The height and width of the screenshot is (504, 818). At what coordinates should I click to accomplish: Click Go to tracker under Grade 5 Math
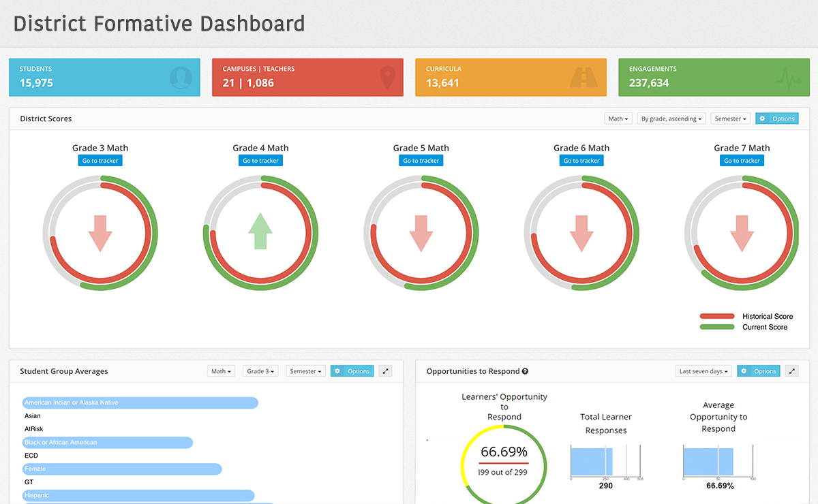tap(421, 161)
